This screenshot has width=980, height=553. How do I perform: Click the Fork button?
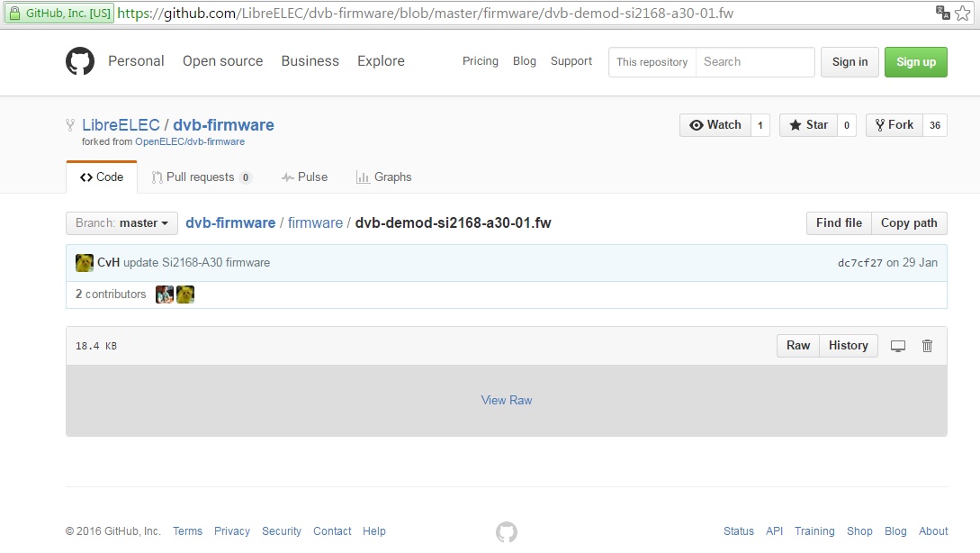(x=894, y=125)
